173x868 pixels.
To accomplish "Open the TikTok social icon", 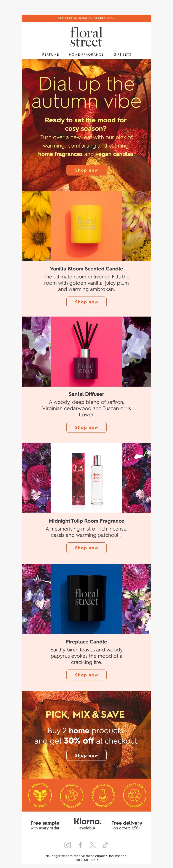I will 105,845.
